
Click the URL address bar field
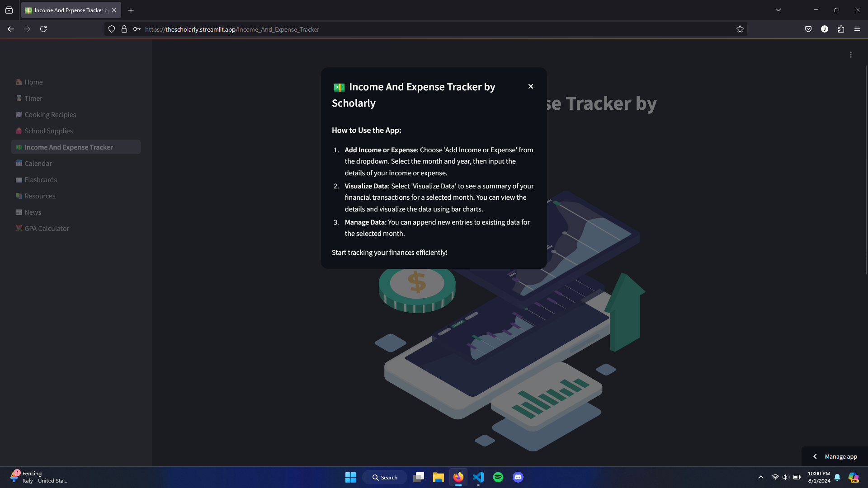pos(407,29)
